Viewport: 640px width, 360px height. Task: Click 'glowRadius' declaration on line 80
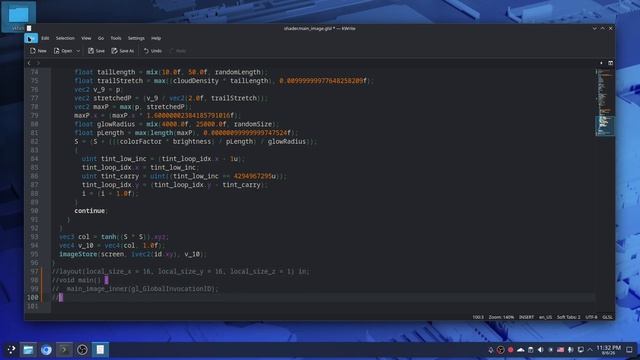point(116,124)
